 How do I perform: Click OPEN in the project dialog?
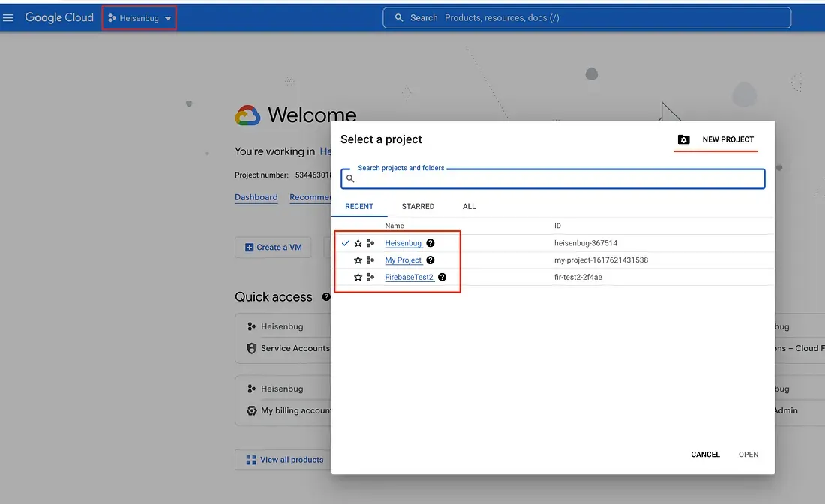748,454
